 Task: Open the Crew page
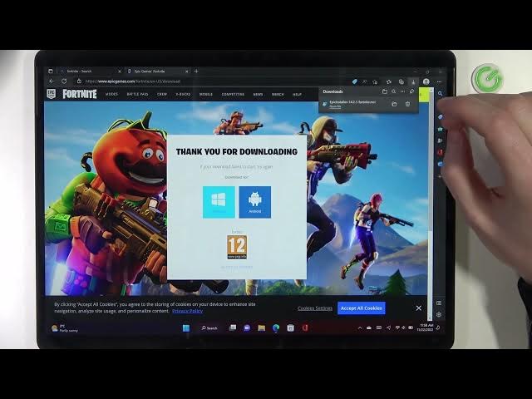tap(162, 94)
